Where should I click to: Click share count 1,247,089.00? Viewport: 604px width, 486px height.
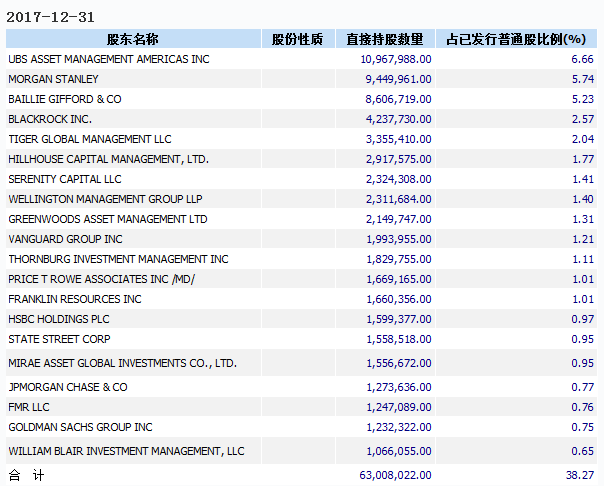click(399, 407)
